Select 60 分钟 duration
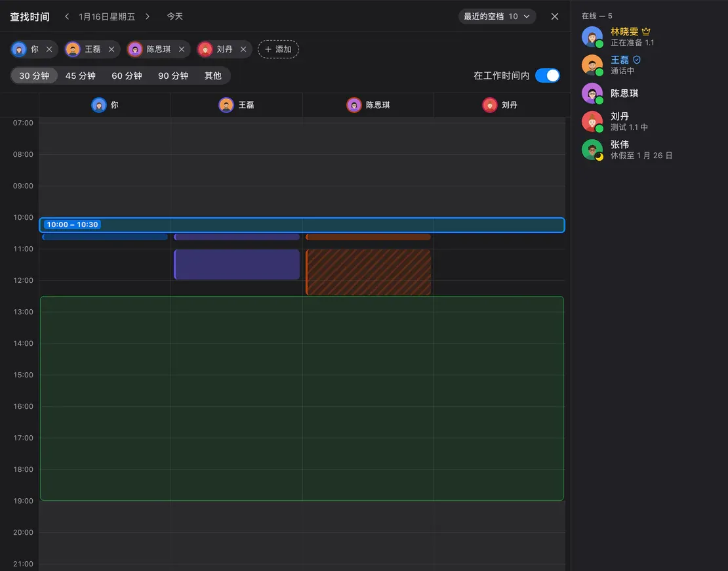The height and width of the screenshot is (571, 728). point(127,75)
